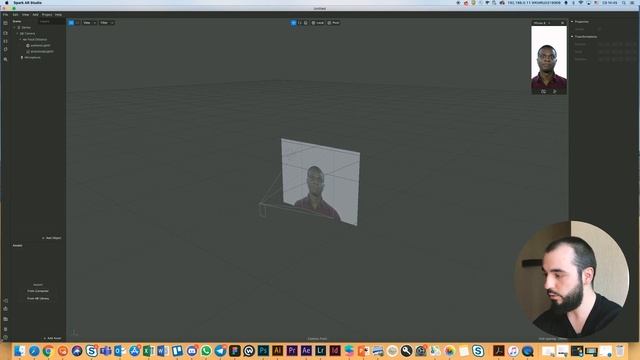640x360 pixels.
Task: Open Finder from the dock
Action: [x=19, y=351]
